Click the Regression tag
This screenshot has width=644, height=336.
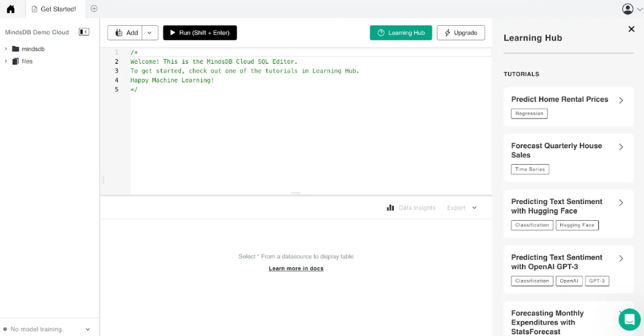click(x=529, y=113)
